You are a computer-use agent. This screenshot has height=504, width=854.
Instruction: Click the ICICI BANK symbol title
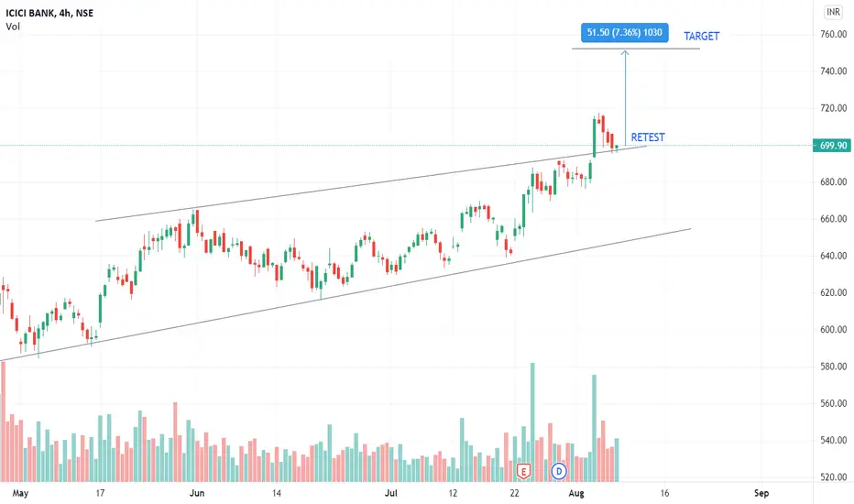coord(49,13)
